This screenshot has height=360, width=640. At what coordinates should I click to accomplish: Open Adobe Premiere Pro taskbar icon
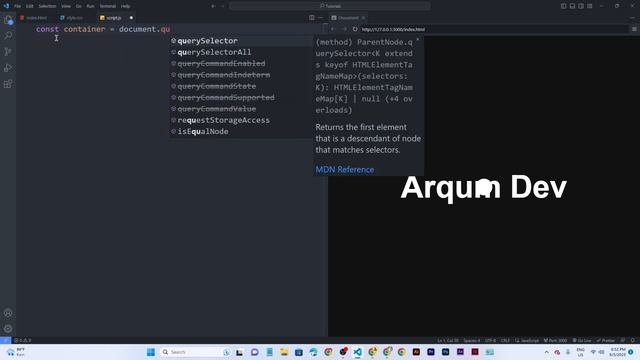pyautogui.click(x=431, y=352)
